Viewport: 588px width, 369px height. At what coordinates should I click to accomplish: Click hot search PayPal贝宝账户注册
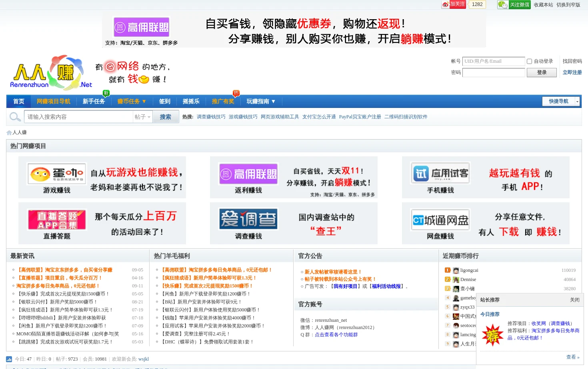360,117
